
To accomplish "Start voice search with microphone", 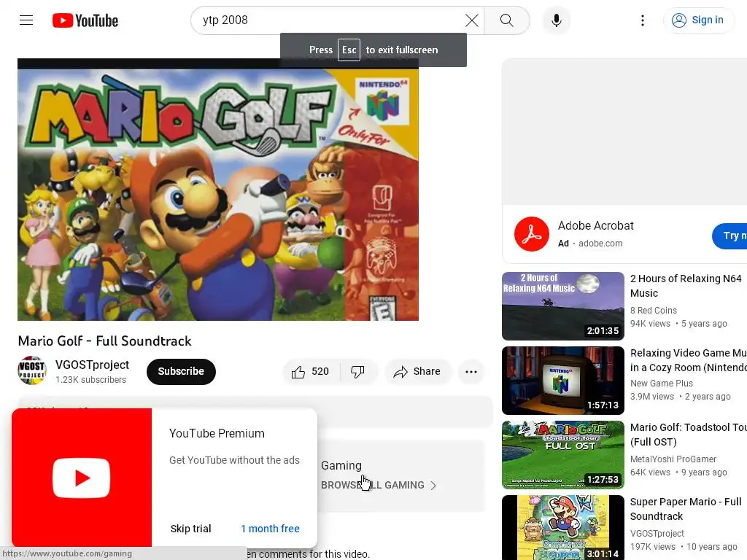I will coord(557,20).
